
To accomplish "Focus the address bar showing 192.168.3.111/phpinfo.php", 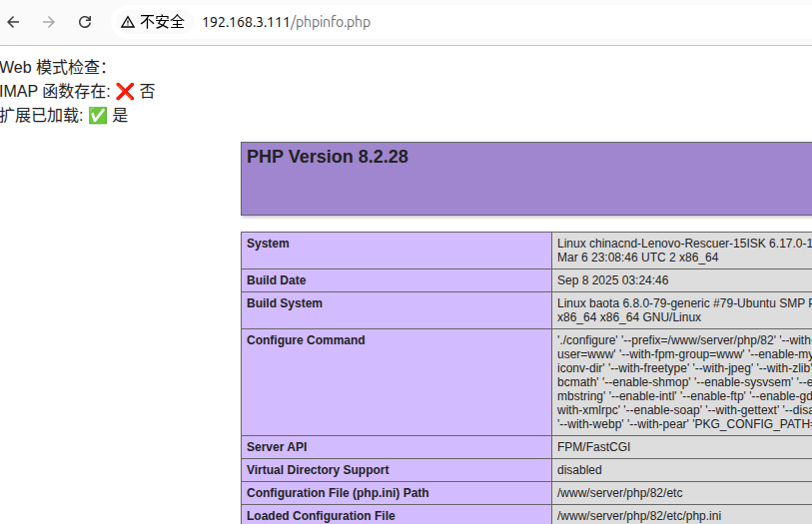I will [286, 22].
